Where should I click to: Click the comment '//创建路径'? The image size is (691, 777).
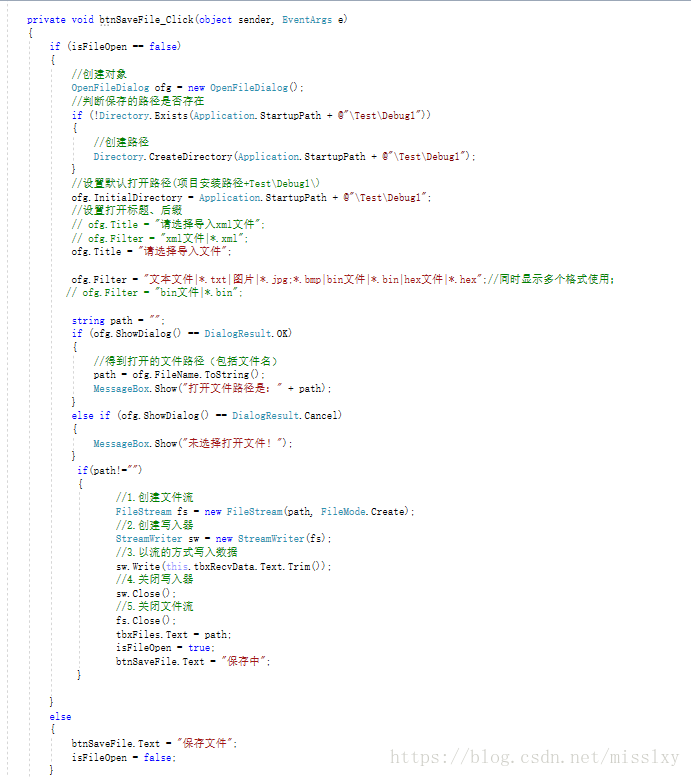[121, 142]
